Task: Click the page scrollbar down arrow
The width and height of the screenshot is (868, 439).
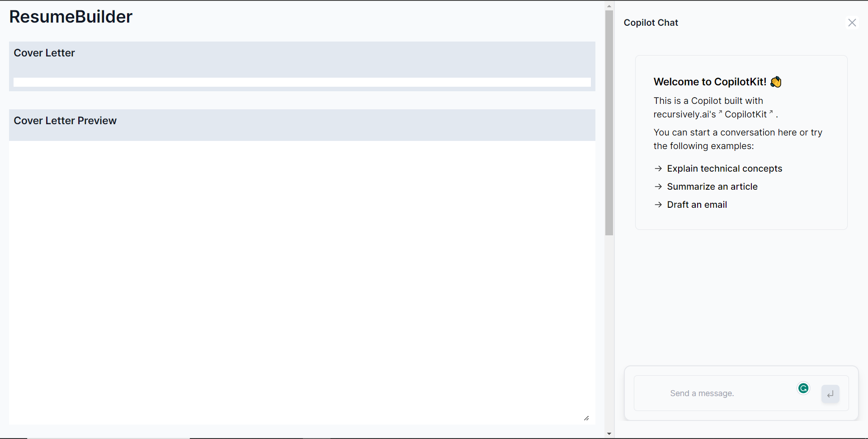Action: [x=609, y=434]
